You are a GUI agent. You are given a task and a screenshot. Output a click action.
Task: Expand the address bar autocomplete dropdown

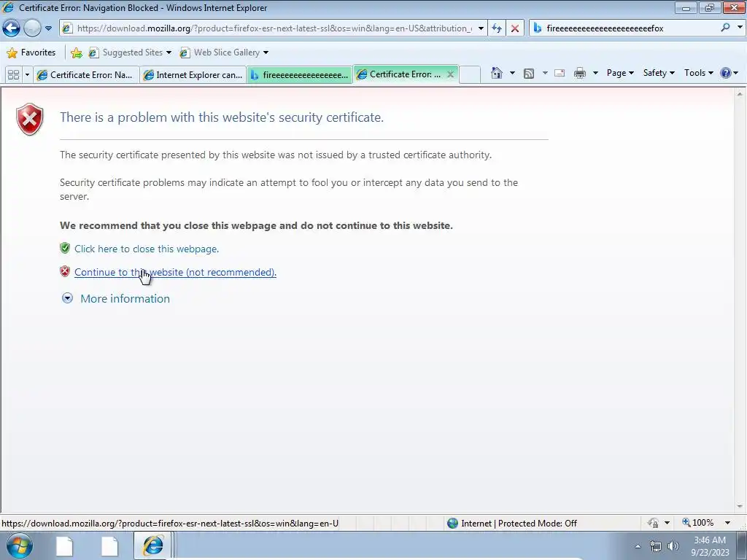tap(481, 28)
